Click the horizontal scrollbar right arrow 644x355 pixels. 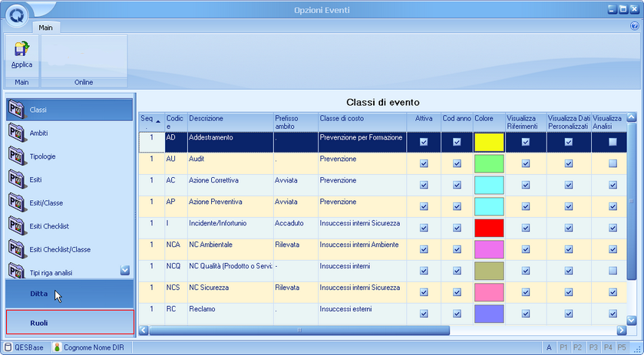pyautogui.click(x=622, y=330)
